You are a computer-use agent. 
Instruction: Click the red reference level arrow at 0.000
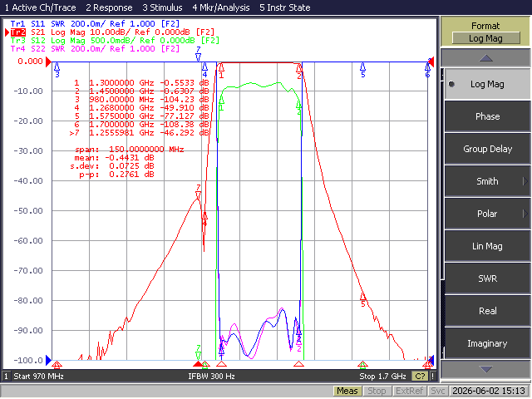[x=48, y=62]
